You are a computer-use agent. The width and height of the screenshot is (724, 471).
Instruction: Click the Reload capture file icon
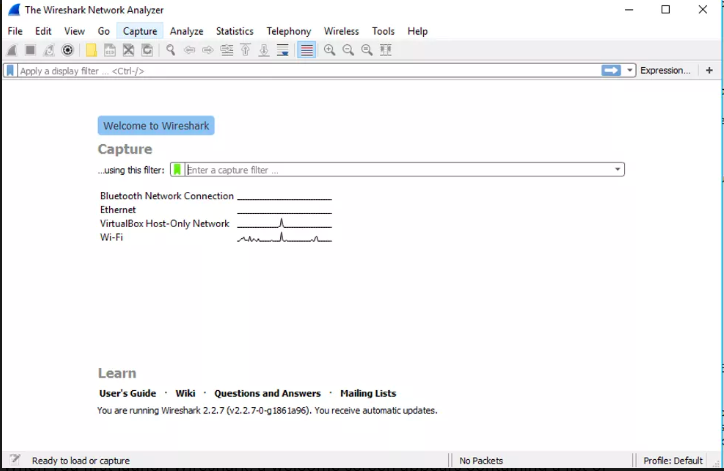[147, 50]
